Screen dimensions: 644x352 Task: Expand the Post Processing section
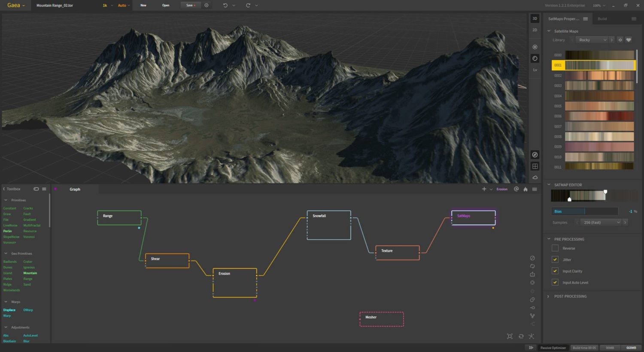coord(570,296)
